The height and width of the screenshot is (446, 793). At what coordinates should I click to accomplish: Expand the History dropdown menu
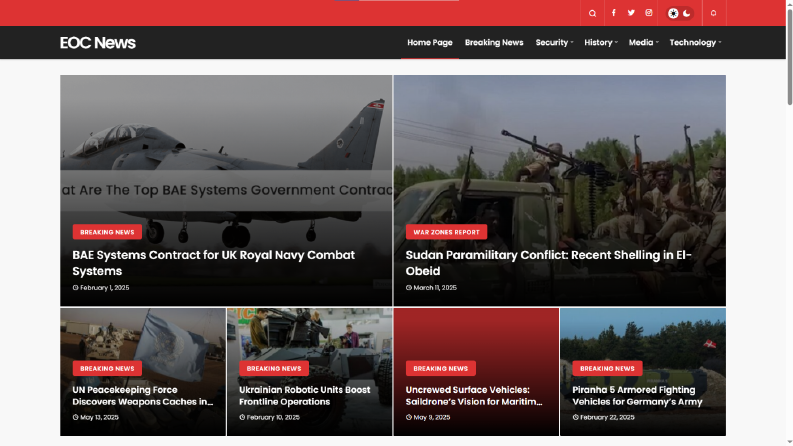coord(601,42)
